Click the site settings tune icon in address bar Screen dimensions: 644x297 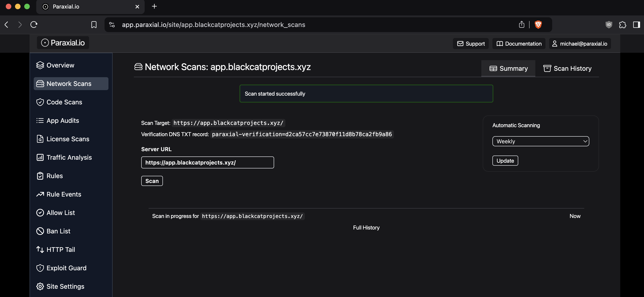click(112, 24)
